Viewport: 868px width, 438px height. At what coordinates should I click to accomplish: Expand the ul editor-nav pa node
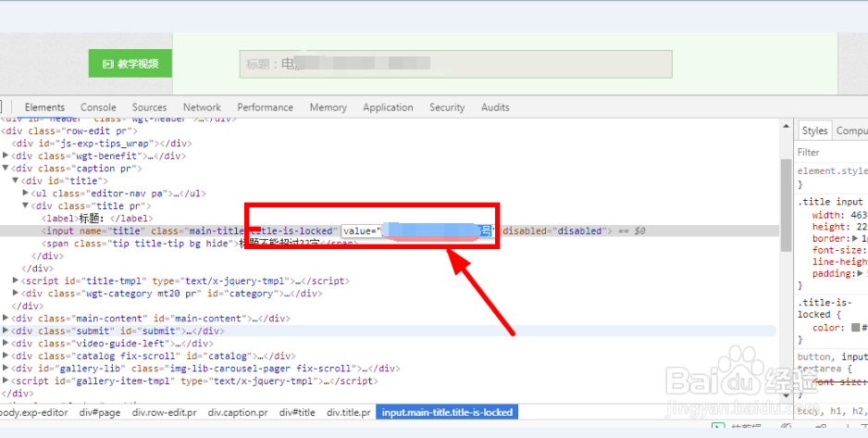[x=26, y=194]
